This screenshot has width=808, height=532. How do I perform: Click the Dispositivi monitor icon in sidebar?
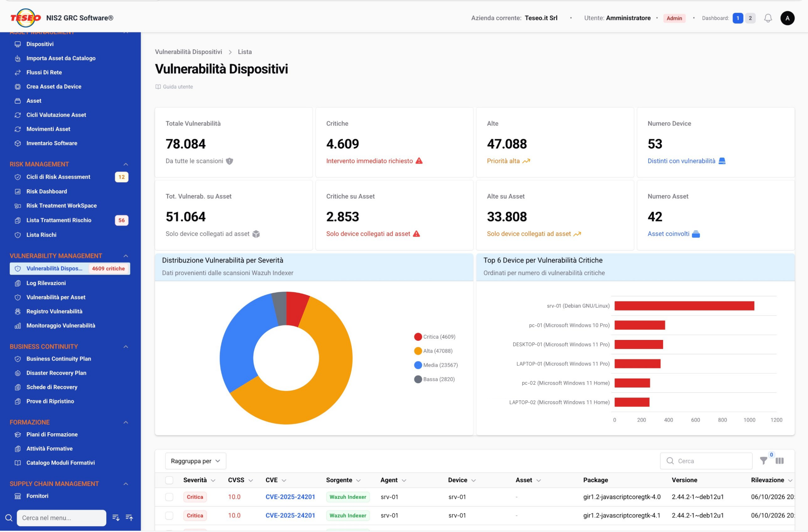18,44
